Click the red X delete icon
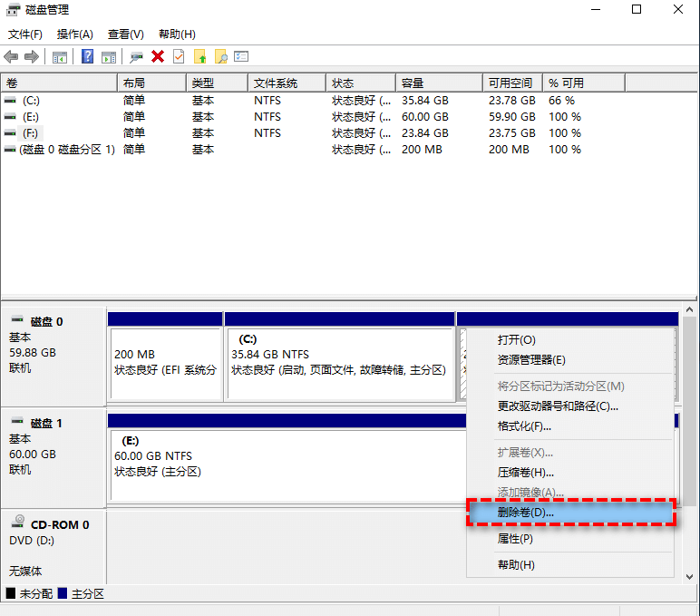Viewport: 700px width, 616px height. click(158, 57)
